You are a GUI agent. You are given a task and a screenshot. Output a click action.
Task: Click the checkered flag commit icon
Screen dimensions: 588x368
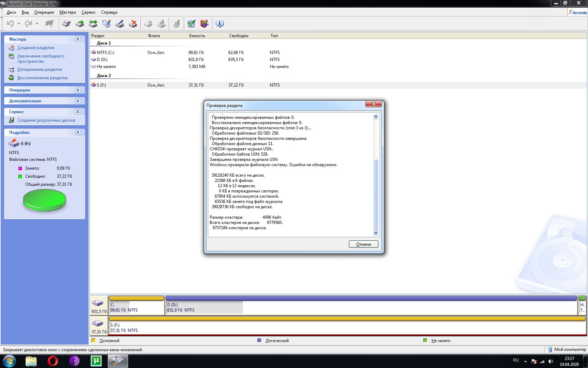49,23
